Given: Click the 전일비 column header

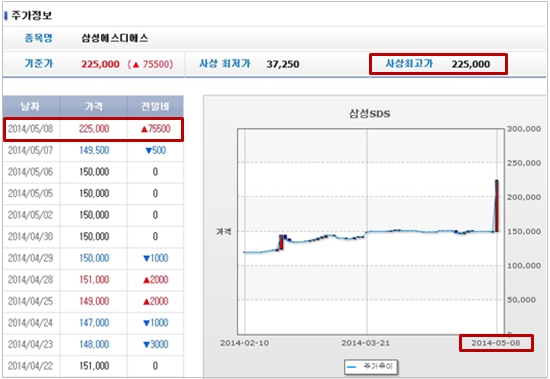Looking at the screenshot, I should click(x=155, y=106).
